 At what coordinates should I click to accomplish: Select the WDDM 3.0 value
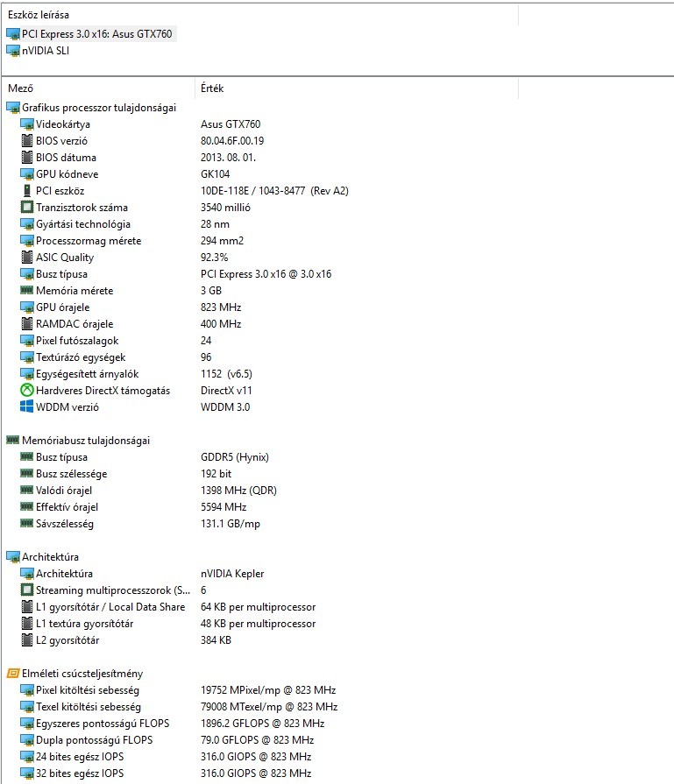(225, 407)
